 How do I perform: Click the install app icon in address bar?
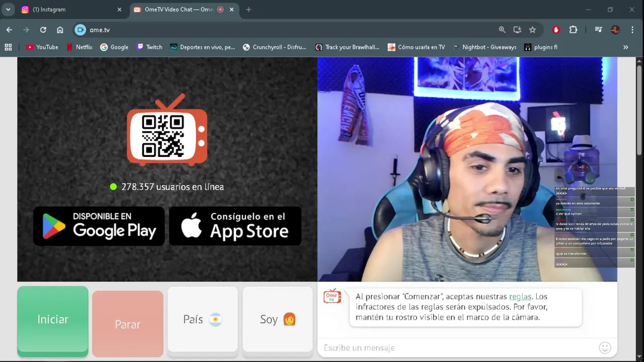click(x=517, y=30)
